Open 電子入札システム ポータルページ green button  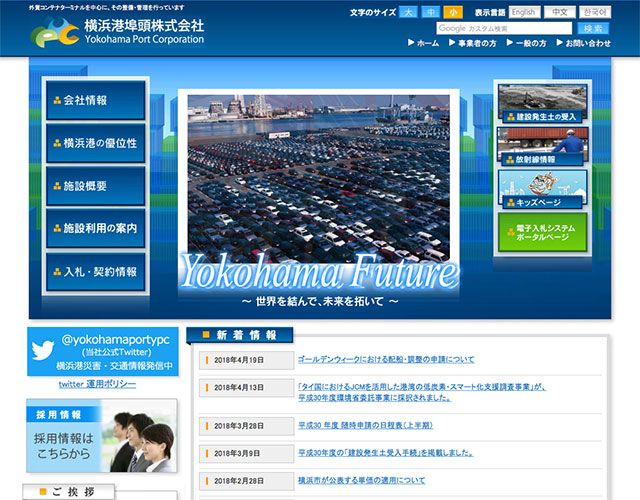tap(542, 232)
